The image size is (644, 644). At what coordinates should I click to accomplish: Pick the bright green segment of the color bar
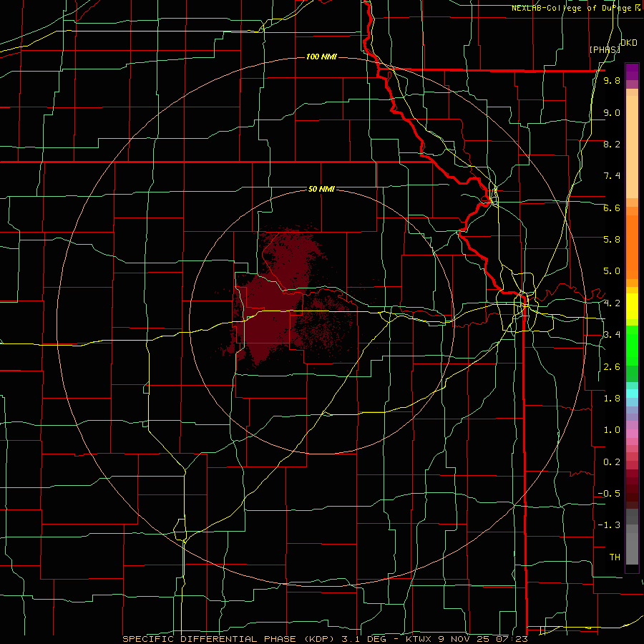pyautogui.click(x=632, y=345)
